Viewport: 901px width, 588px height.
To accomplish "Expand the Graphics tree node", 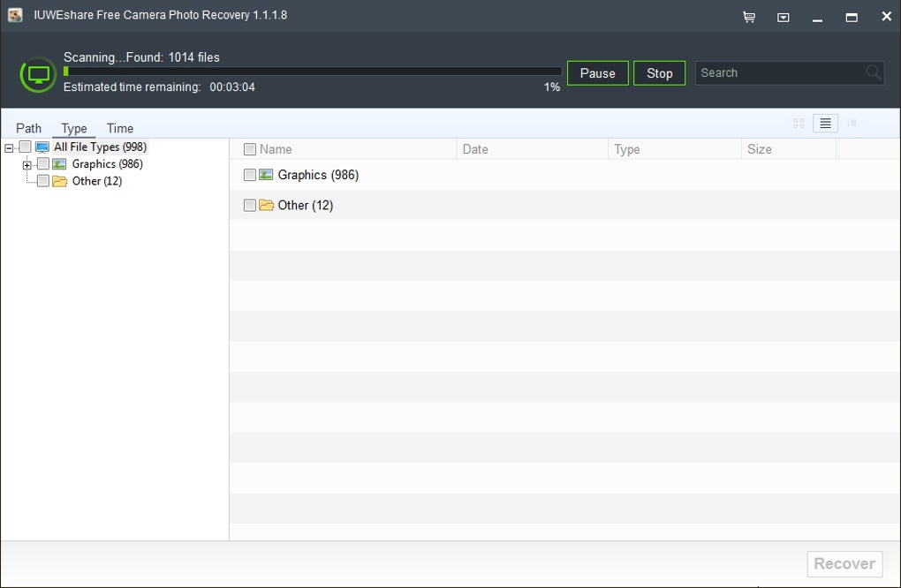I will [x=27, y=165].
